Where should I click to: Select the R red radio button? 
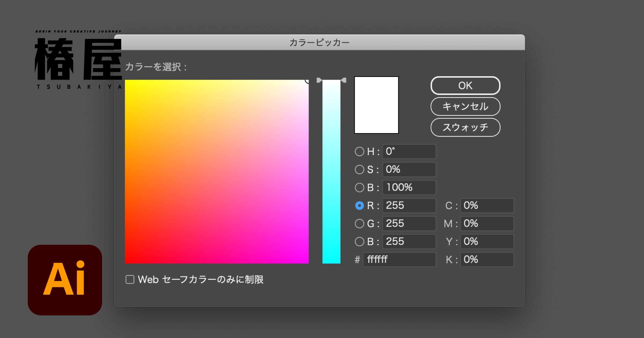[x=359, y=205]
